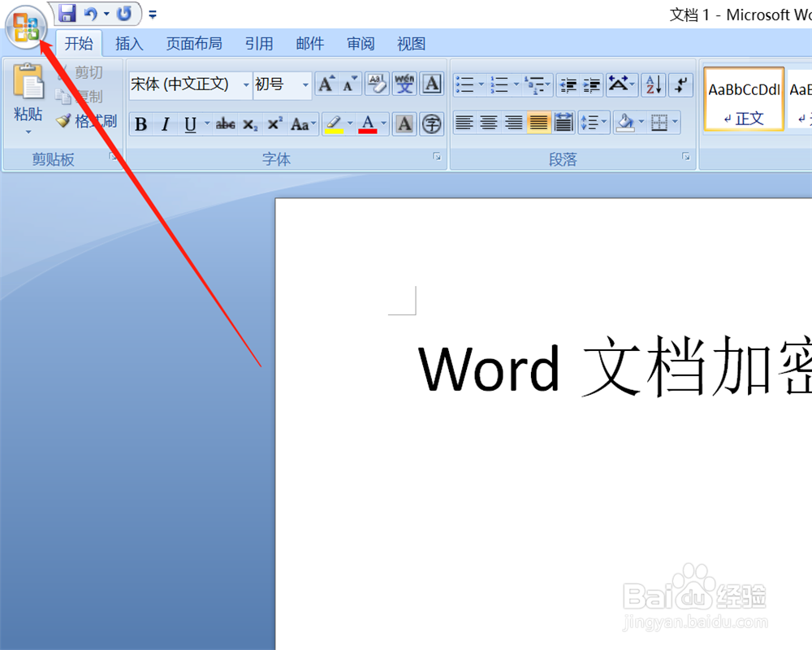The height and width of the screenshot is (650, 812).
Task: Open line spacing options
Action: point(594,123)
